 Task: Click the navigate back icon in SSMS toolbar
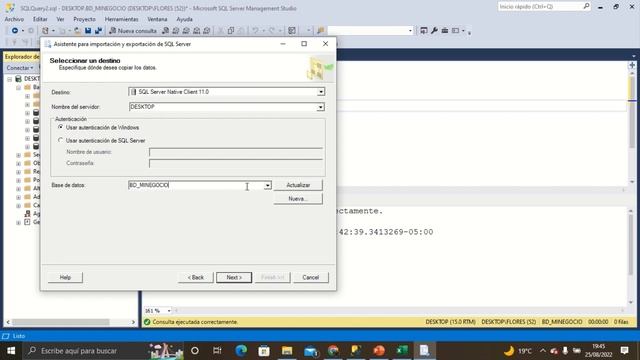(x=15, y=31)
